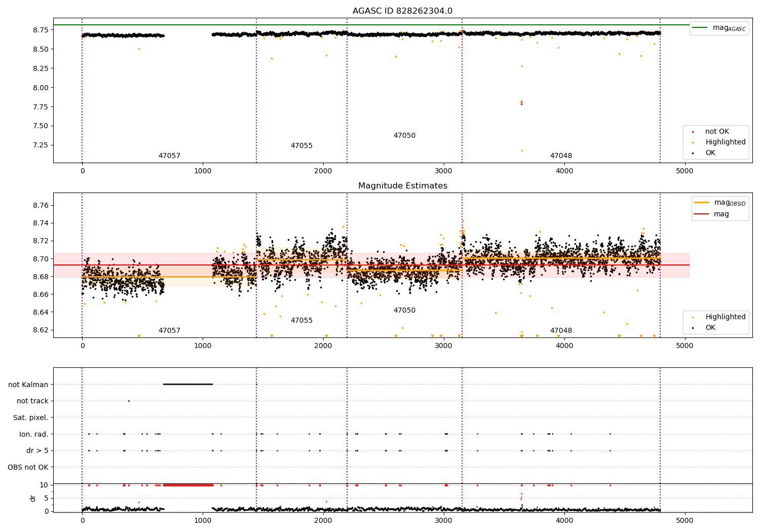Click the Magnitude Estimates plot title

pos(402,186)
